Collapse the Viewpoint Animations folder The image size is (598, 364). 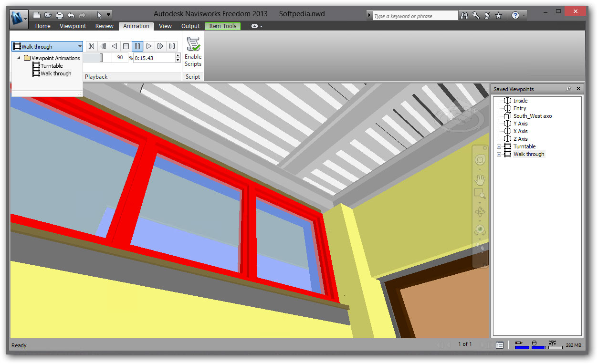(x=19, y=58)
